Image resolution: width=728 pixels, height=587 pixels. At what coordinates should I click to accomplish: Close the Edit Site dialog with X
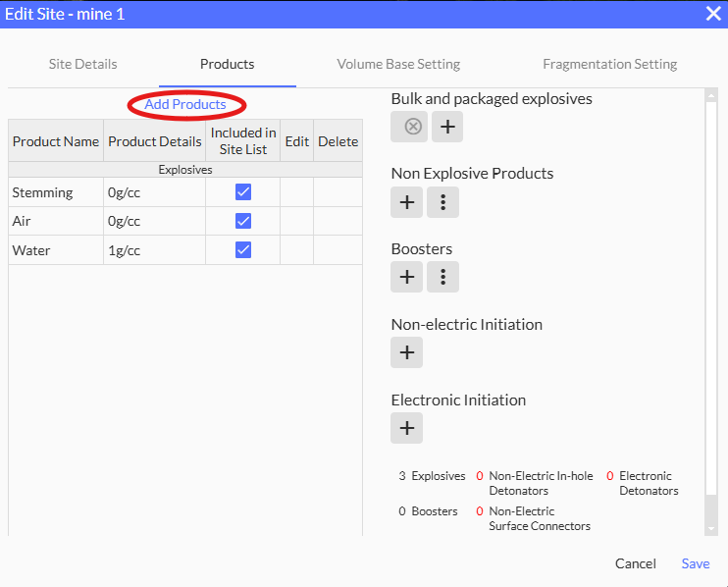point(713,14)
